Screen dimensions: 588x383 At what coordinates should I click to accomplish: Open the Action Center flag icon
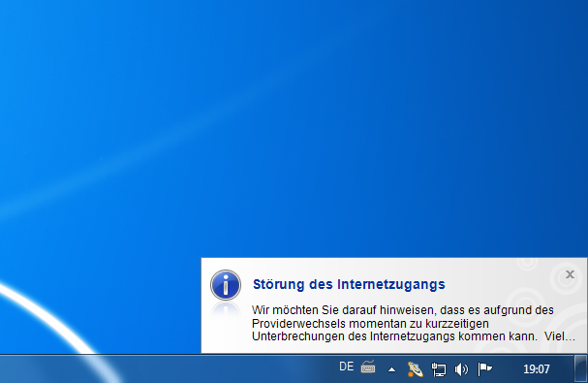[x=484, y=369]
